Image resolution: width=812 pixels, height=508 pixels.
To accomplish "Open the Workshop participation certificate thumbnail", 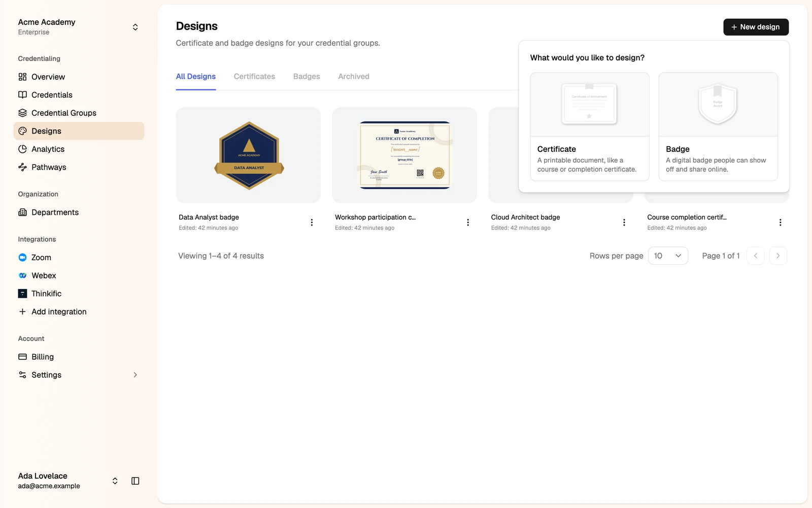I will [x=404, y=155].
